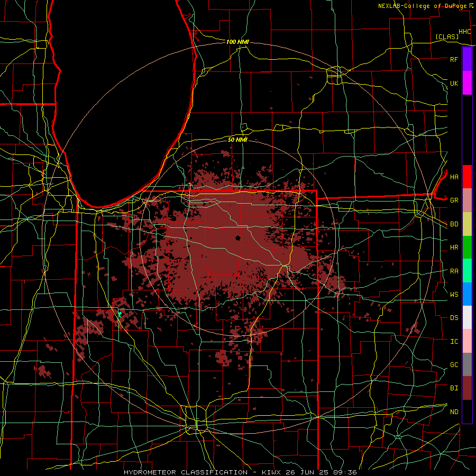Click the 50 NMI range ring label
Image resolution: width=476 pixels, height=476 pixels.
[237, 140]
